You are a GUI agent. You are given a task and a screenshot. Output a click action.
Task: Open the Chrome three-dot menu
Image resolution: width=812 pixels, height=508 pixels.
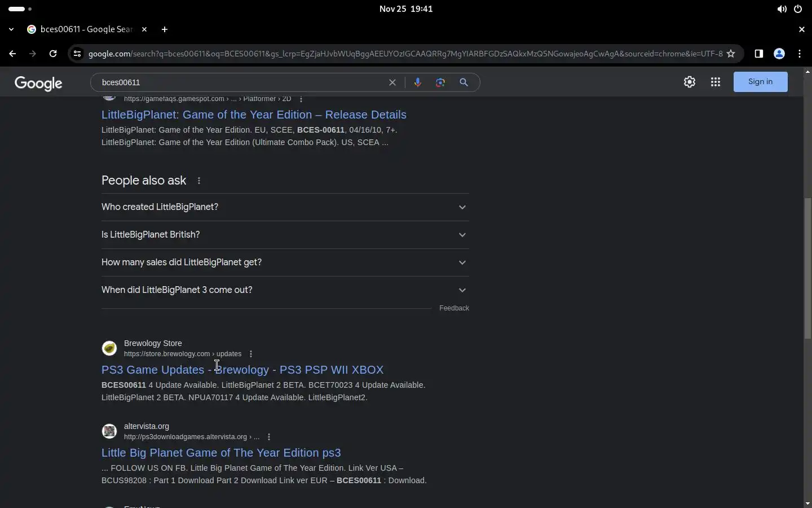click(800, 54)
